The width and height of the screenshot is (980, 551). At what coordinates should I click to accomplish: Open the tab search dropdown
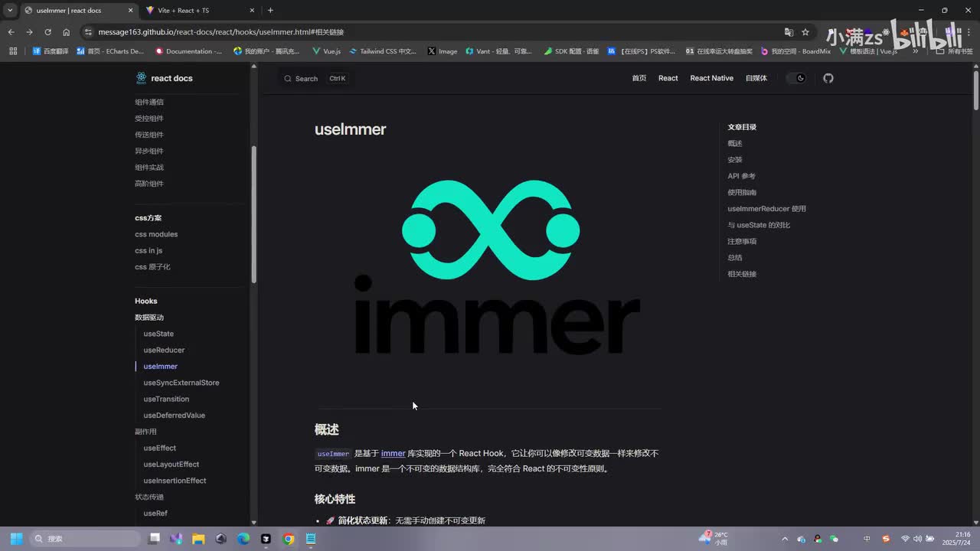pos(10,11)
